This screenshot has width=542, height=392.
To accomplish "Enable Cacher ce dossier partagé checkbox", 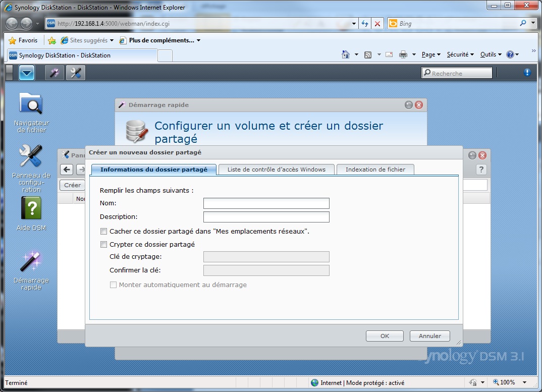I will click(x=103, y=231).
